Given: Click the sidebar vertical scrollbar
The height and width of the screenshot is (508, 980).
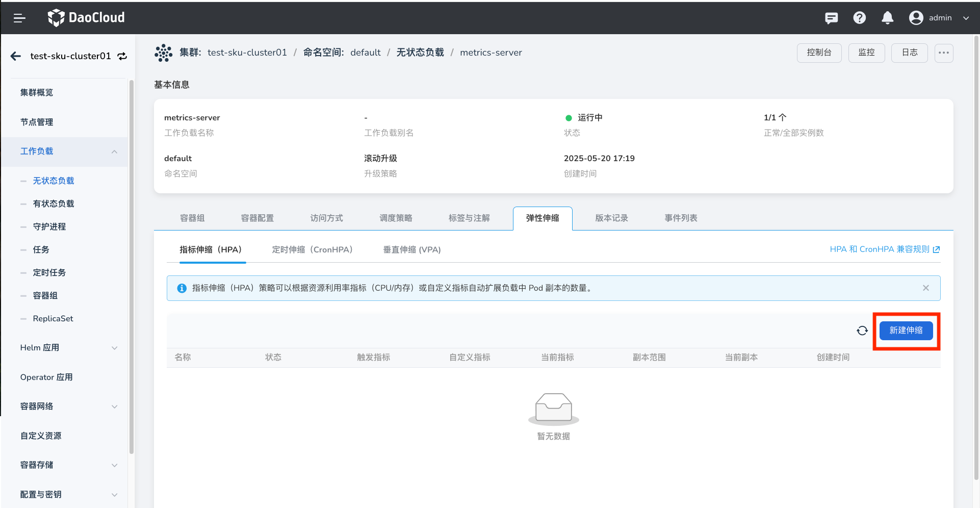Looking at the screenshot, I should (x=131, y=265).
